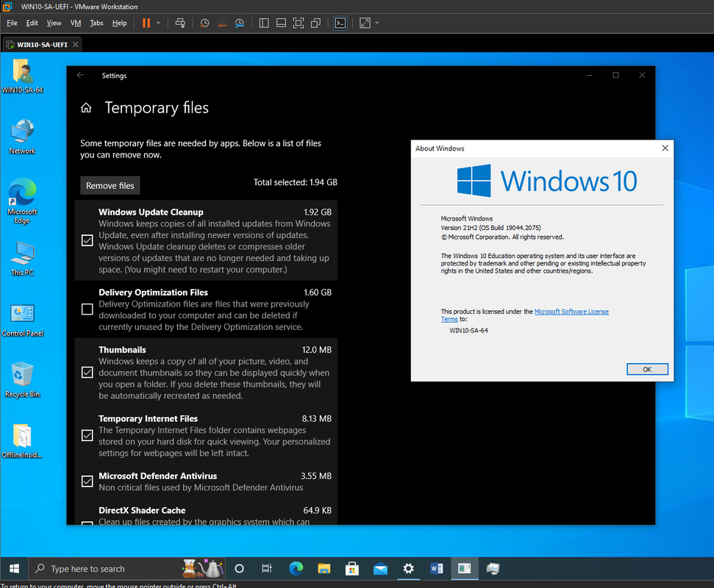
Task: Launch Edge from the taskbar
Action: (296, 568)
